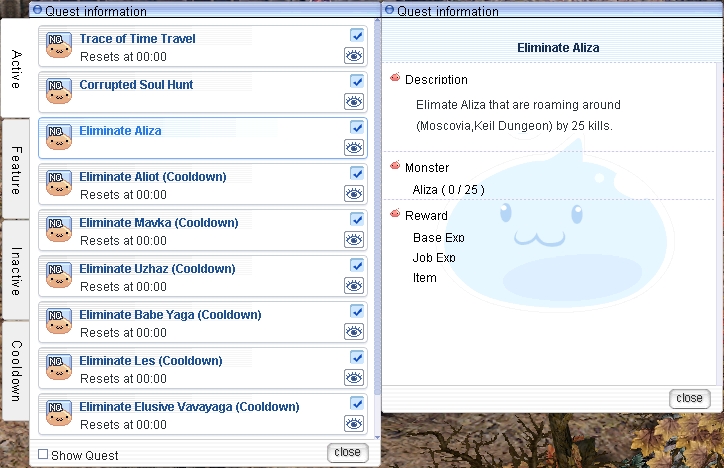Uncheck the Eliminate Babe Yaga checkbox

click(357, 312)
